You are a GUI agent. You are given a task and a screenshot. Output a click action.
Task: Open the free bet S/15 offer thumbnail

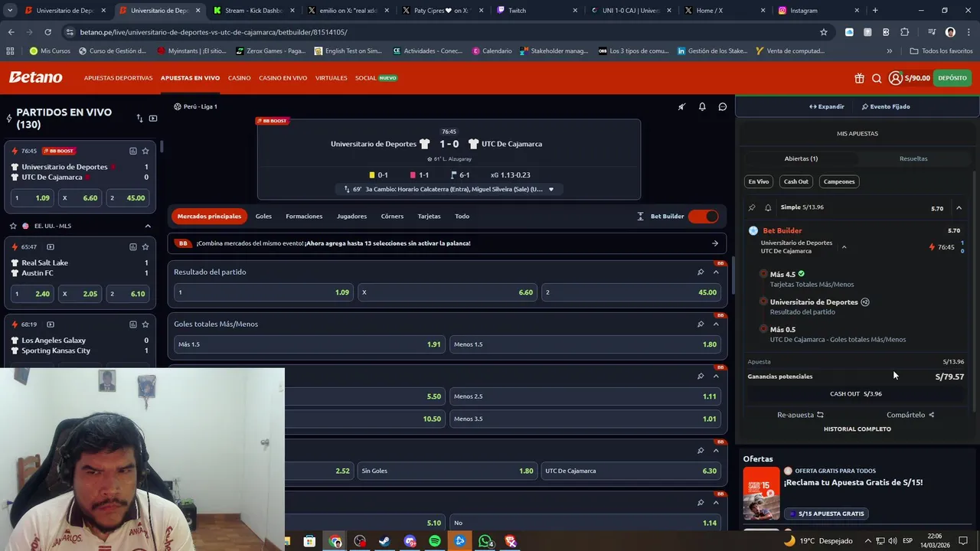(x=761, y=494)
